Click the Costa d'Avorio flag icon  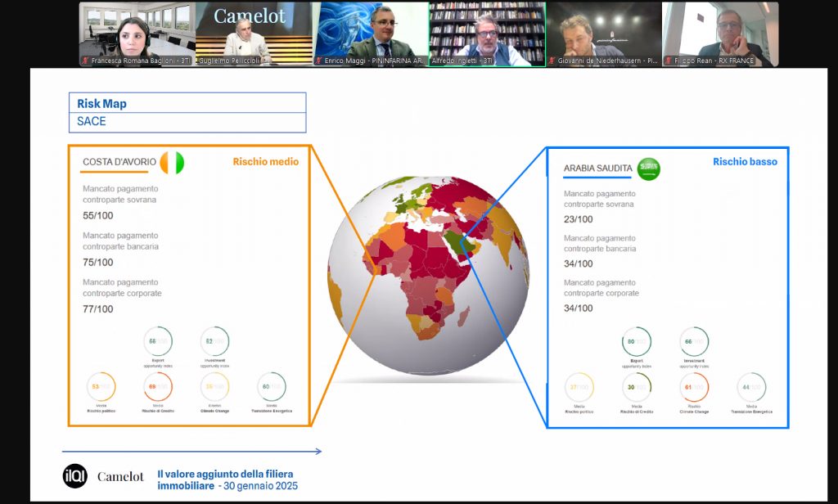(172, 163)
